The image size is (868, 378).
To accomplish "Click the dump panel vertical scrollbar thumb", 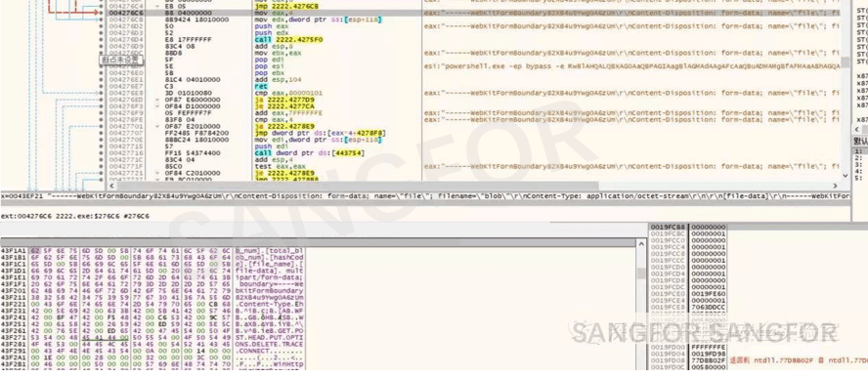I will click(x=641, y=273).
